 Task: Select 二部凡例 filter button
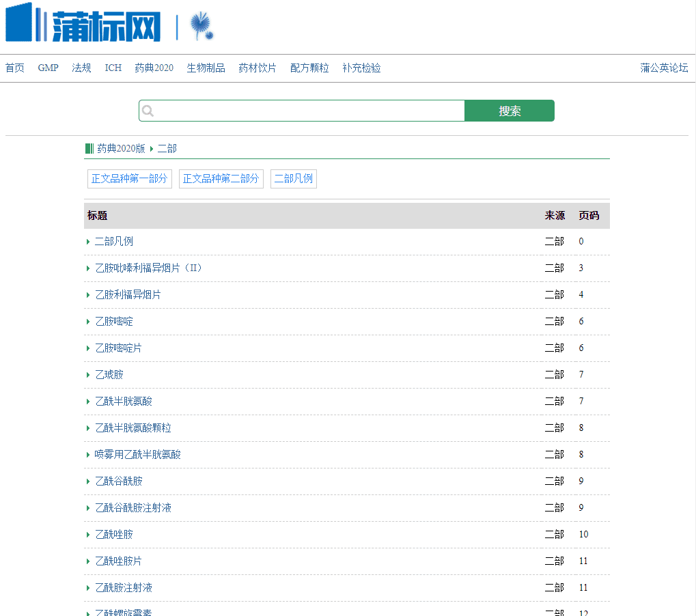pyautogui.click(x=294, y=179)
